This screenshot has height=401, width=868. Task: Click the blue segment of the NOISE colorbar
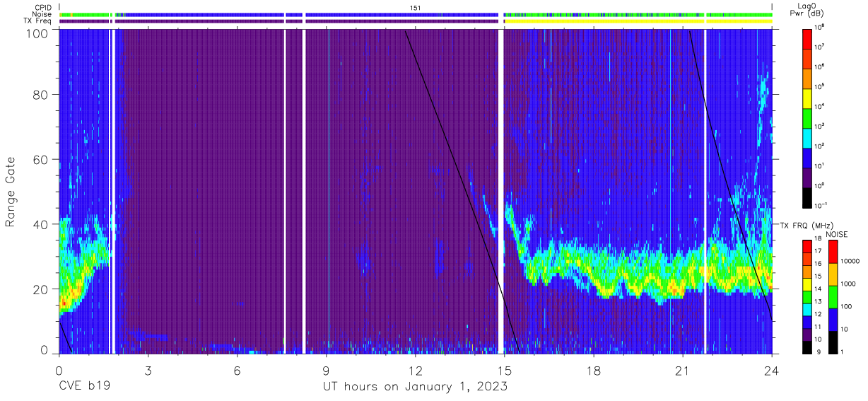point(833,318)
